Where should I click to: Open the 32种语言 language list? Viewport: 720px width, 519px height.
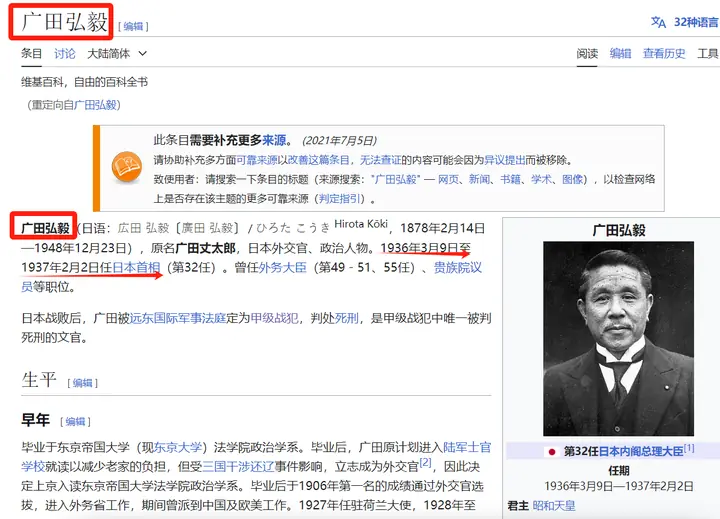pos(696,22)
